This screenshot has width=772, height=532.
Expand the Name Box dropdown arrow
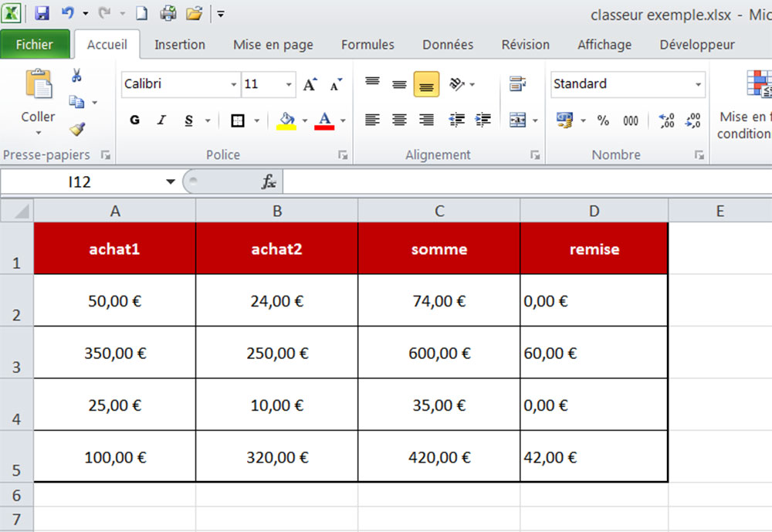pos(171,181)
